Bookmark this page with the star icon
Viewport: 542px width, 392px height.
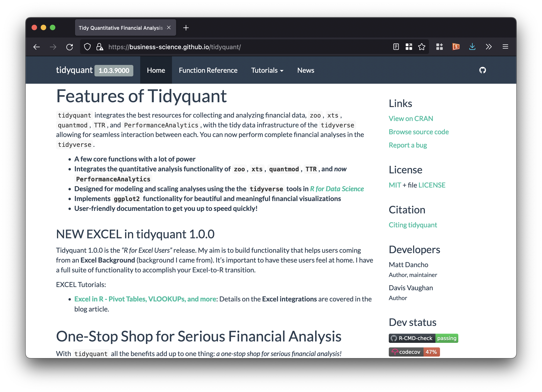(x=422, y=47)
